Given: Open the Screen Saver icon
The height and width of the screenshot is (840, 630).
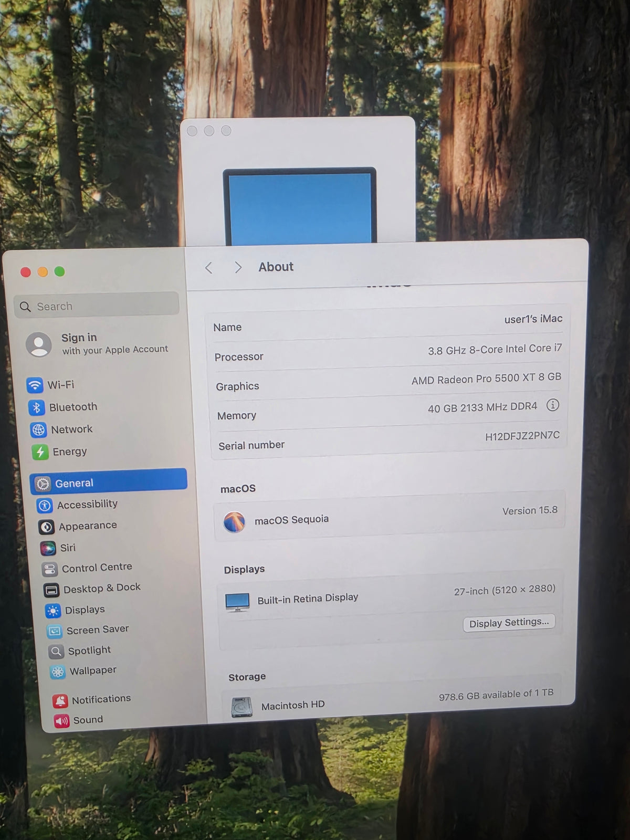Looking at the screenshot, I should click(54, 631).
